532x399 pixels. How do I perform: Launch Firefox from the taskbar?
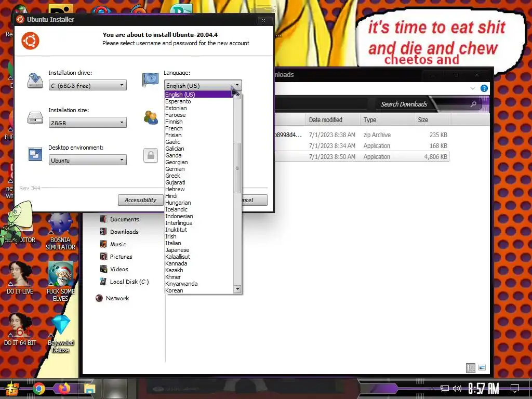(64, 388)
